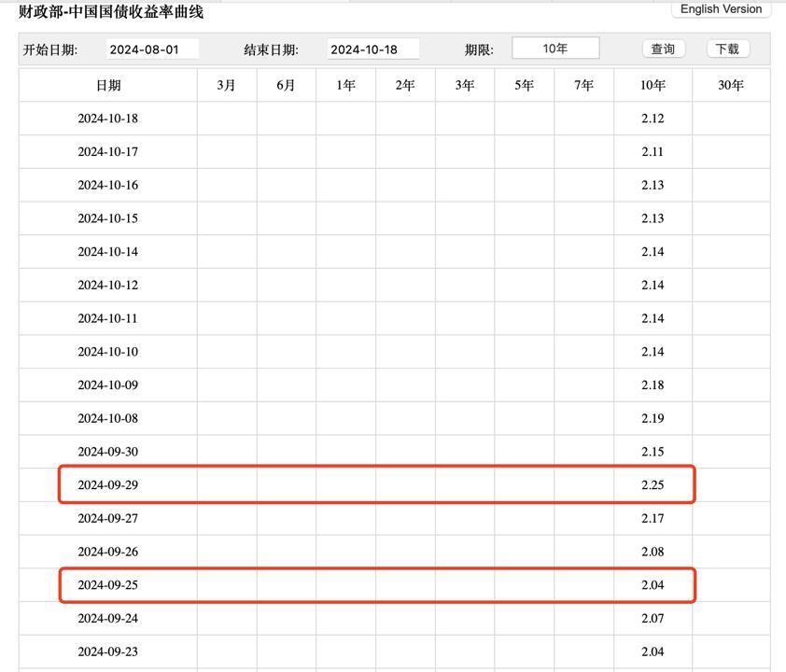Select the date cell 2024-10-10
The image size is (786, 672).
click(x=107, y=352)
